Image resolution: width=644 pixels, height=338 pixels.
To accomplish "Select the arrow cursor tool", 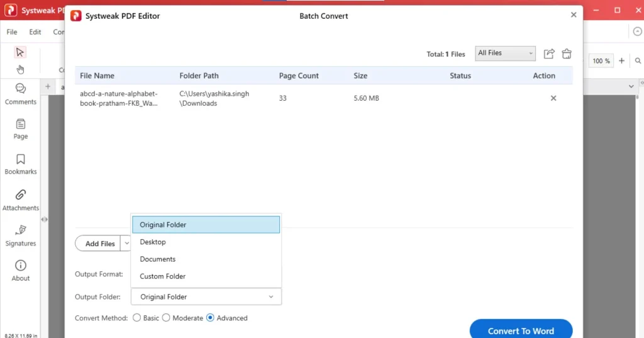I will pyautogui.click(x=19, y=52).
